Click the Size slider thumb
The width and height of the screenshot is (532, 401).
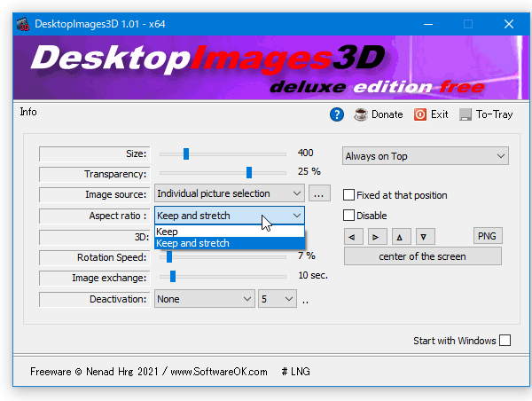click(x=186, y=153)
